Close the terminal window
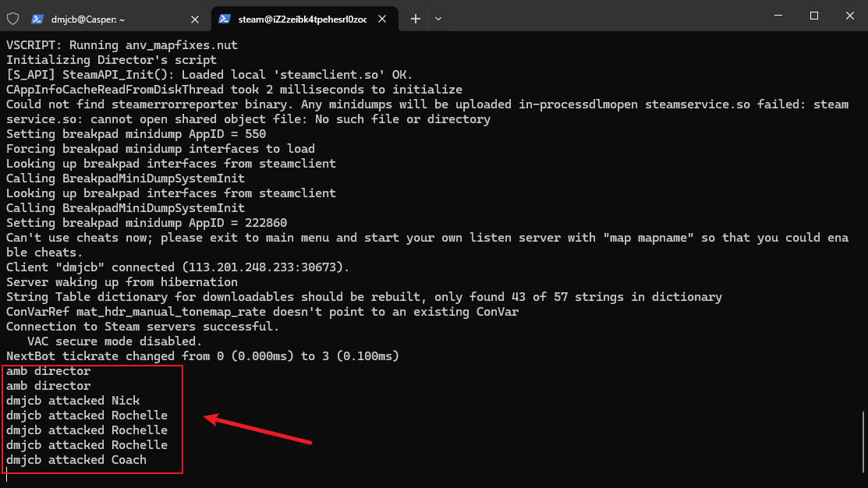 coord(850,16)
